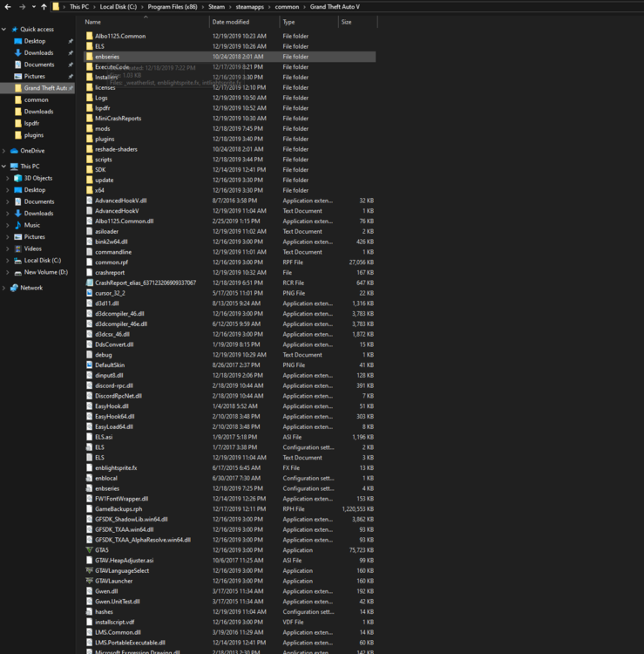Select hashes configuration settings icon
This screenshot has height=654, width=644.
click(89, 611)
